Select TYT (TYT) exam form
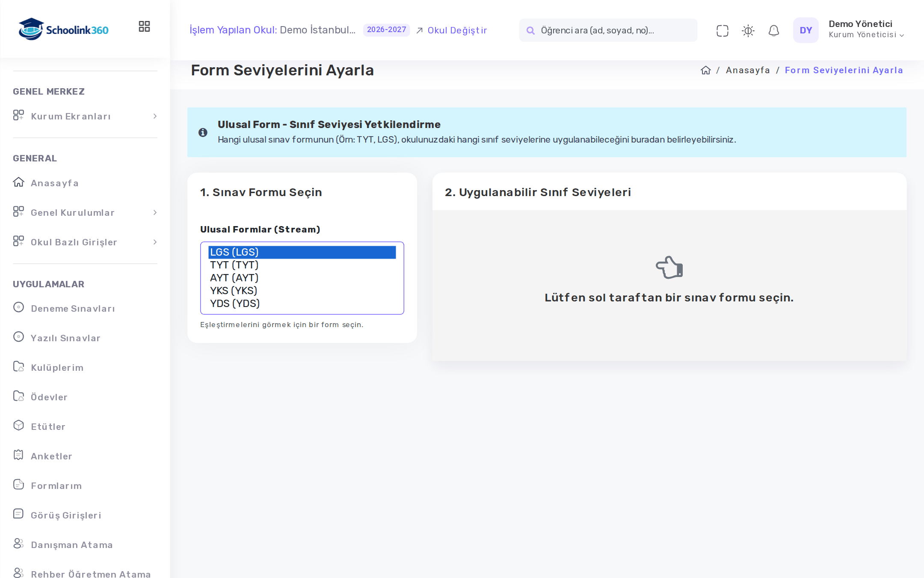This screenshot has height=578, width=924. pos(302,265)
